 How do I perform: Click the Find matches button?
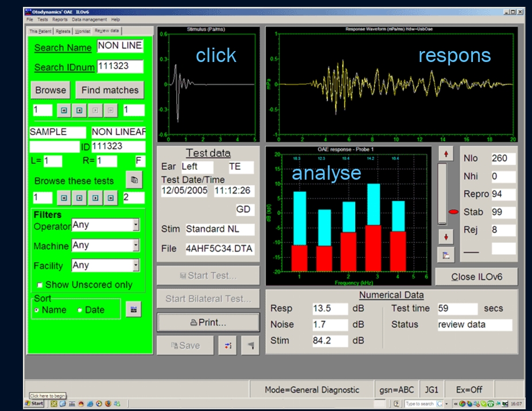coord(110,90)
